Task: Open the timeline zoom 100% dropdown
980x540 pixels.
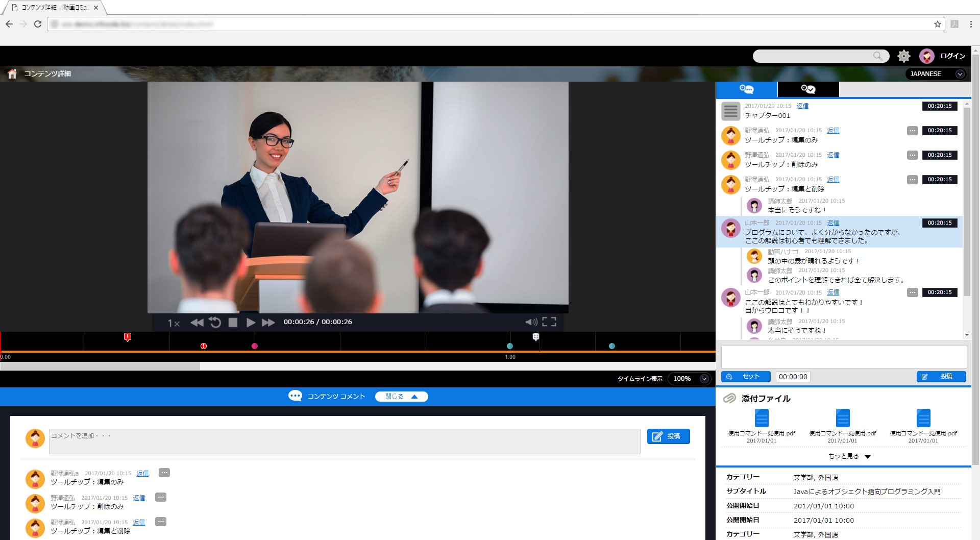Action: pos(690,379)
